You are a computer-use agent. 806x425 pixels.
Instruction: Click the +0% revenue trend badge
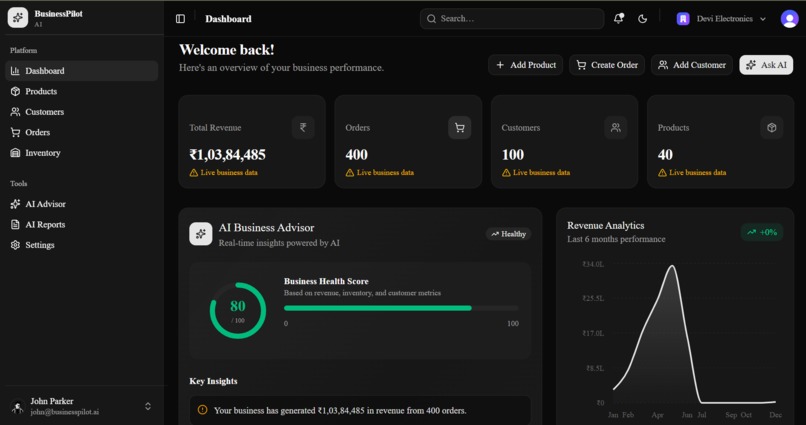click(762, 232)
